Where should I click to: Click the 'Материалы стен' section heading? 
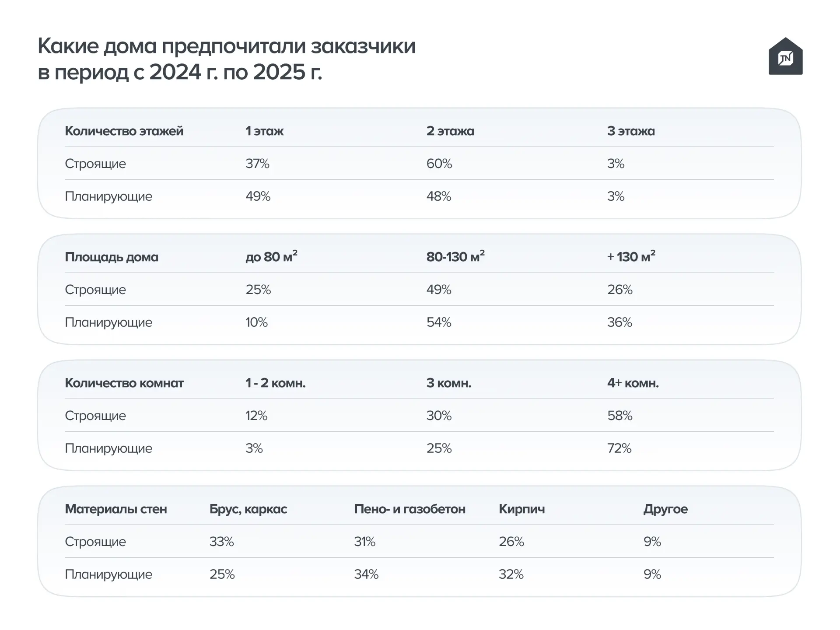pyautogui.click(x=116, y=509)
